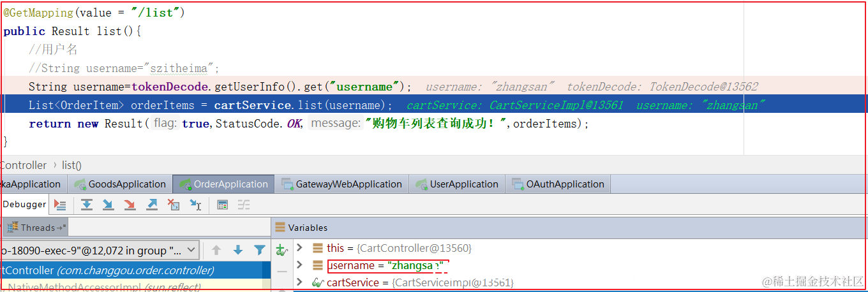Click the highlighted cartService.list(username) line
868x292 pixels.
click(434, 105)
